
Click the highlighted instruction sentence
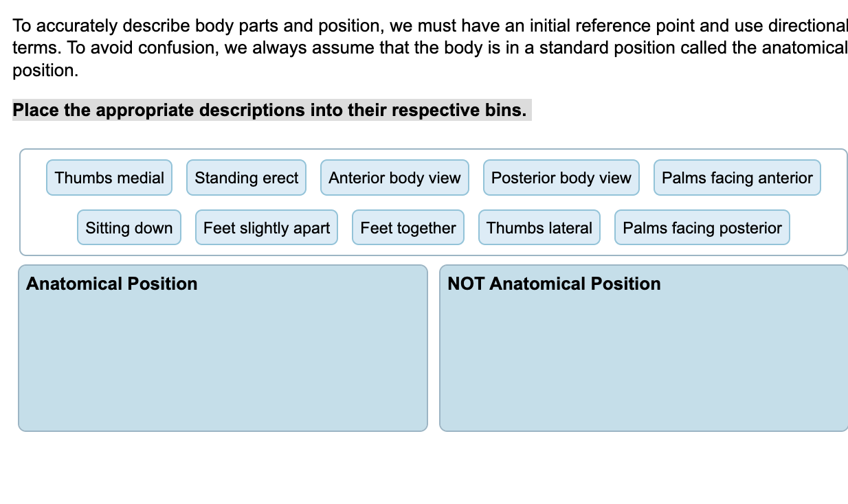271,110
